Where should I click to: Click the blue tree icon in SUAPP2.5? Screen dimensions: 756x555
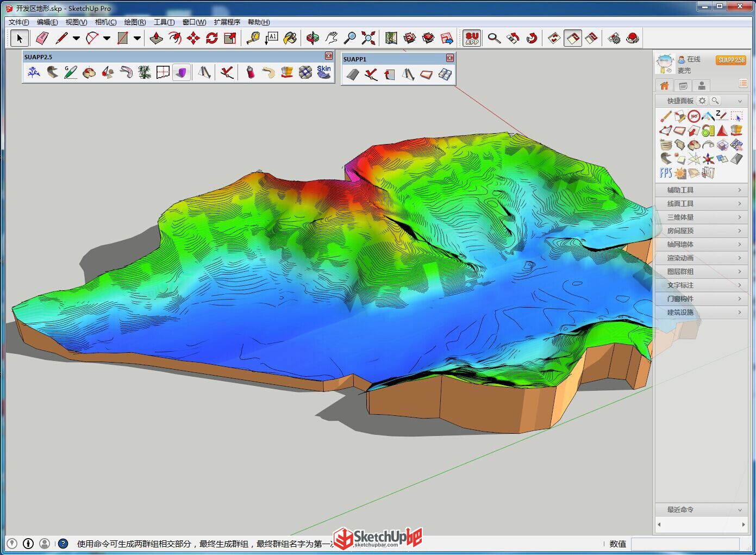[34, 72]
